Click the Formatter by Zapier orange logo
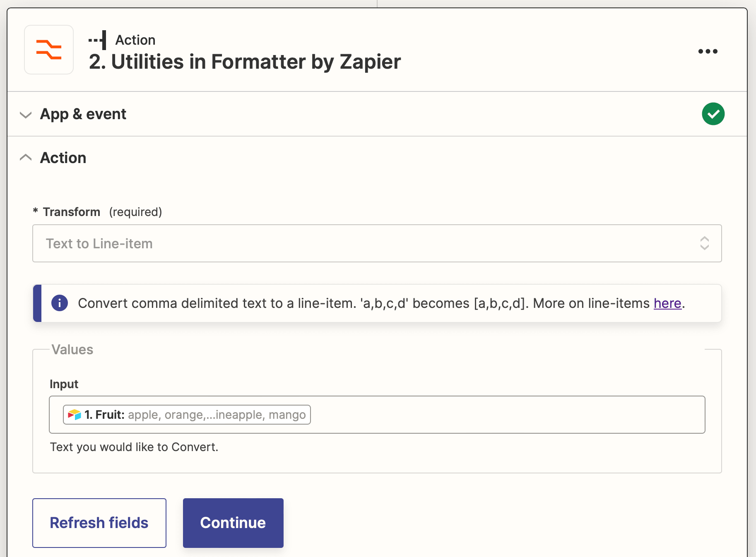 [x=49, y=50]
